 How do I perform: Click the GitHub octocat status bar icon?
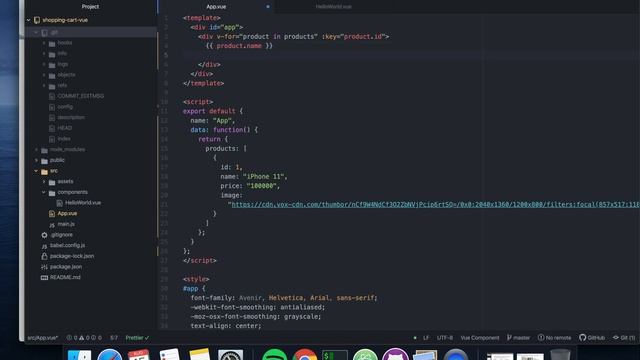pos(582,338)
